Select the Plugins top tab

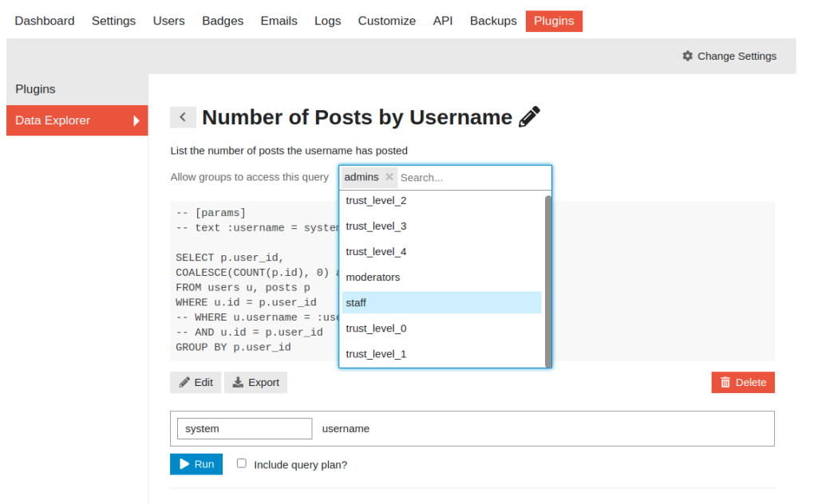[x=554, y=21]
